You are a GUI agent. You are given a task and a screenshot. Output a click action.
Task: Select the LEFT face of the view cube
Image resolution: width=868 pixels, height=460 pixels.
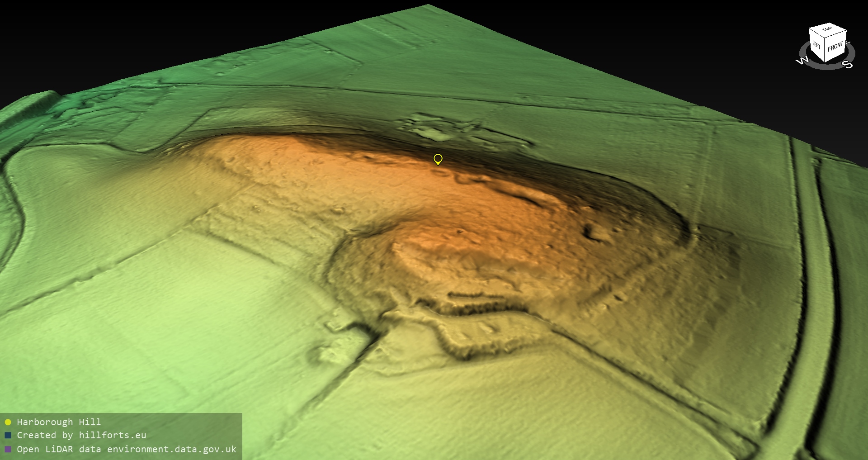coord(816,46)
